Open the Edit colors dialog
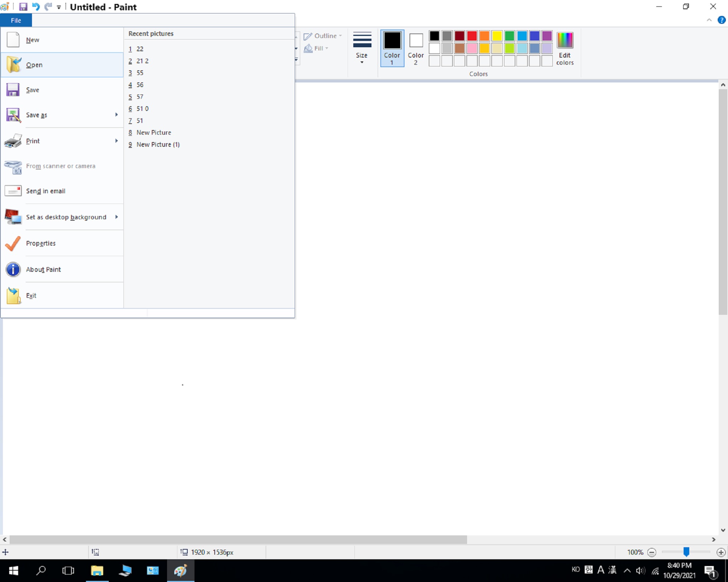Screen dimensions: 728x582 coord(565,48)
